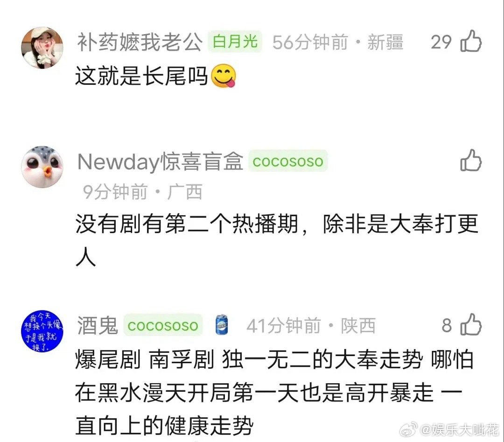Open username 酒鬼 profile
The width and height of the screenshot is (504, 442).
(98, 325)
